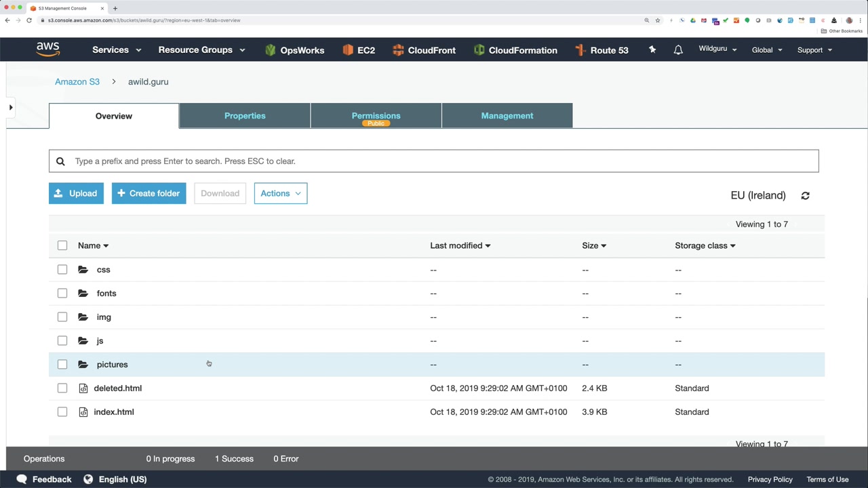Click the fonts folder icon
Viewport: 868px width, 488px height.
coord(83,293)
